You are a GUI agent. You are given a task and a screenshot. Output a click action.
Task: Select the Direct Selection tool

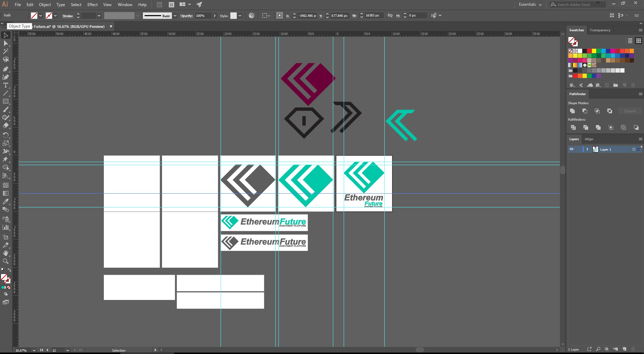click(6, 43)
